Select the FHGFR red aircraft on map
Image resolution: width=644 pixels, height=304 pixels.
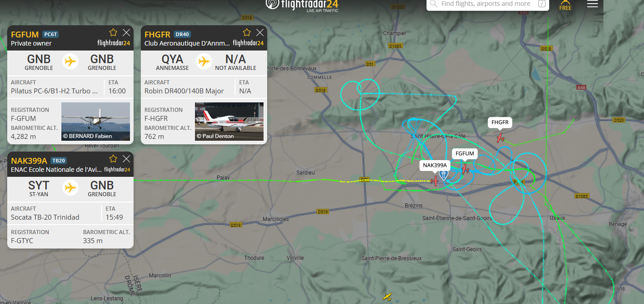click(x=500, y=138)
